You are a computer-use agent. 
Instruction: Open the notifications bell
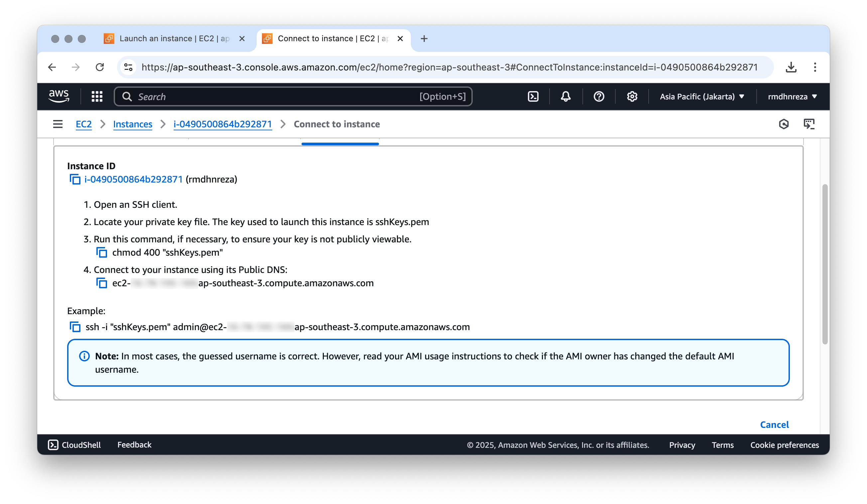tap(565, 97)
